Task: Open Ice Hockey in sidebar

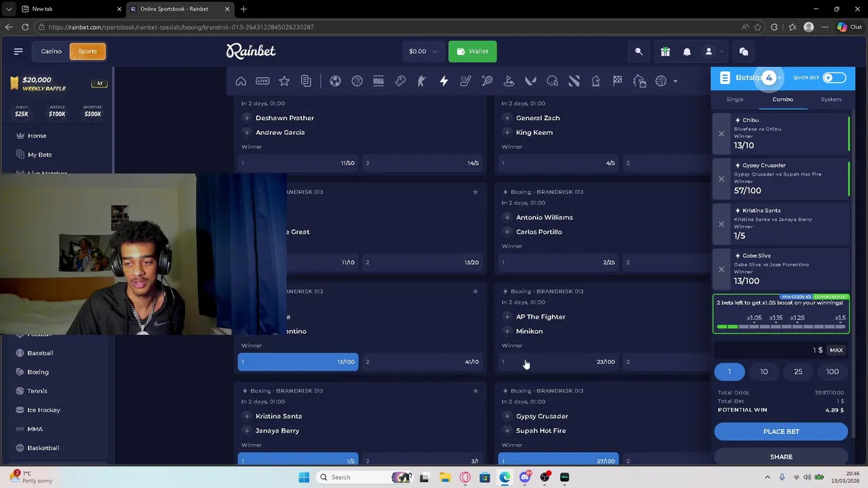Action: pyautogui.click(x=43, y=410)
